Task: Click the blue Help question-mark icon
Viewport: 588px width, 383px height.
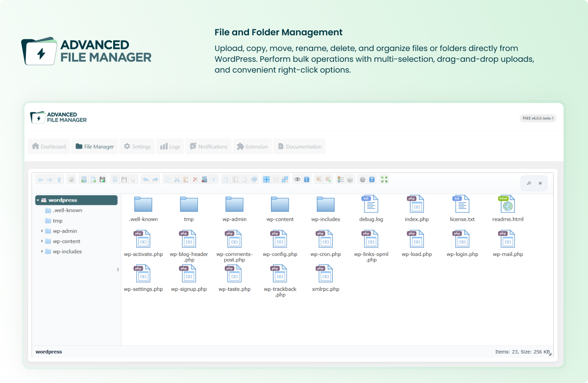Action: point(372,180)
